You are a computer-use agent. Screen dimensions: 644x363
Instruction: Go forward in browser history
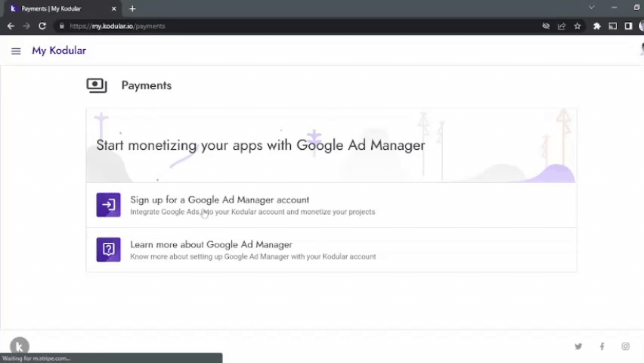(26, 26)
